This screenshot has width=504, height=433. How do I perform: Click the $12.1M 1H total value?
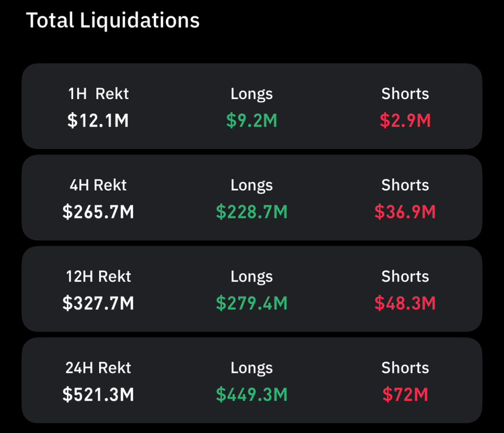click(x=98, y=120)
